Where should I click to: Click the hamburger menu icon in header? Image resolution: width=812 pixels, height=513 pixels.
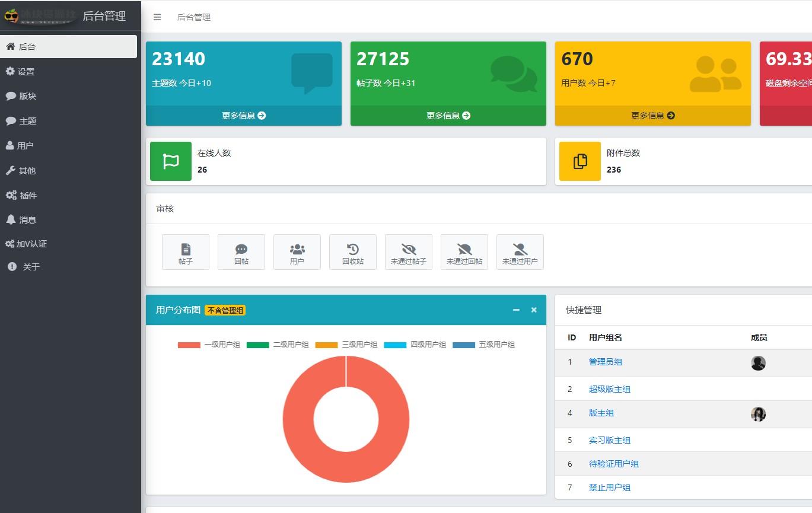157,17
